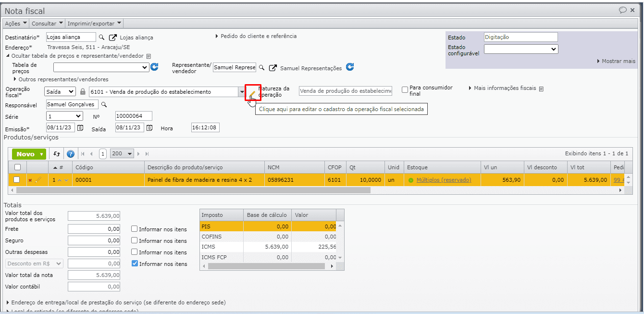Click the search icon next to Destinatário field
This screenshot has height=314, width=644.
point(101,37)
